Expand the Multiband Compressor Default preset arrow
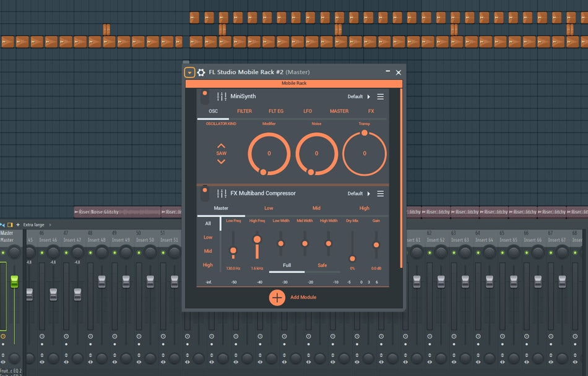This screenshot has height=376, width=588. point(369,194)
